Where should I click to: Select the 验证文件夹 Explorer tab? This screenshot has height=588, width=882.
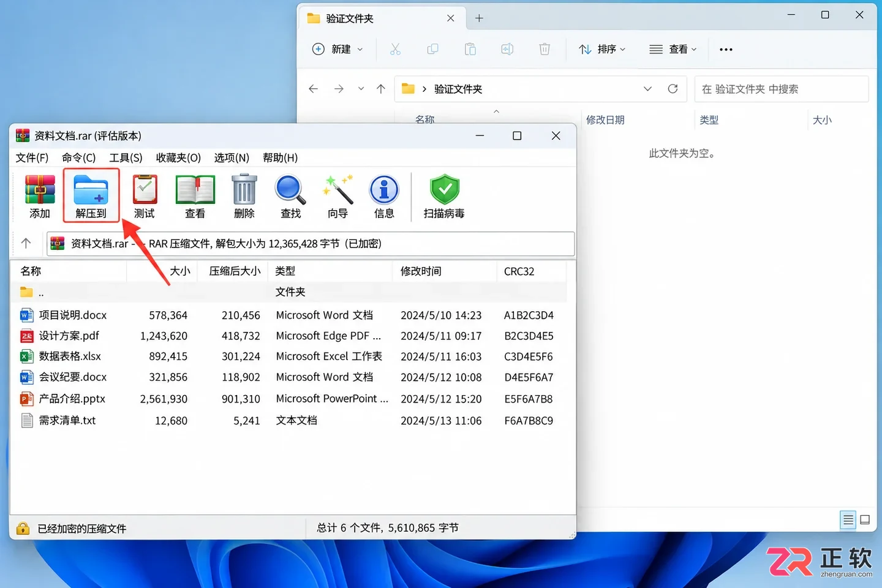click(382, 18)
